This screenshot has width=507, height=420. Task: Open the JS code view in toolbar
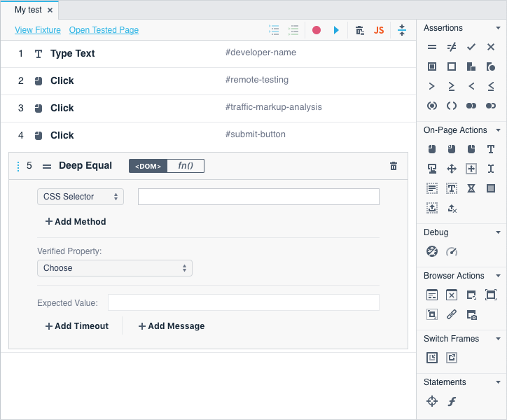(x=379, y=30)
